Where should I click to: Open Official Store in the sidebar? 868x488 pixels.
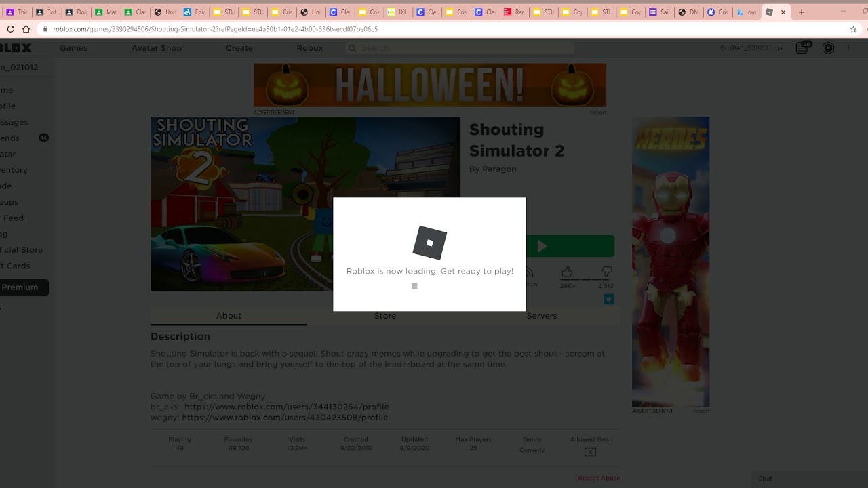(21, 250)
